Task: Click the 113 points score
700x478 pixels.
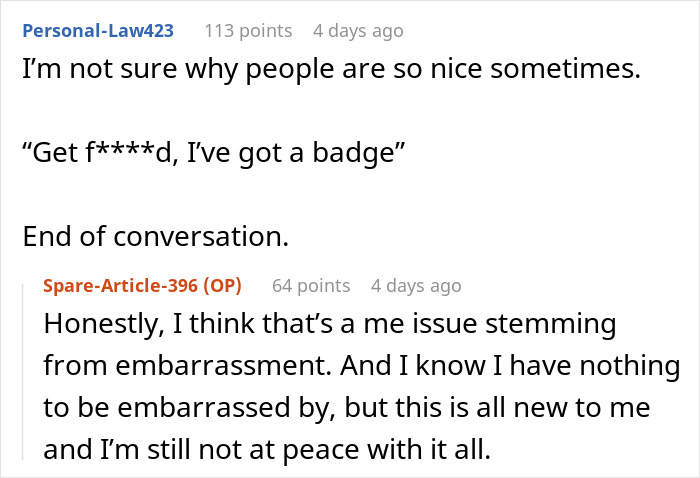Action: (248, 31)
